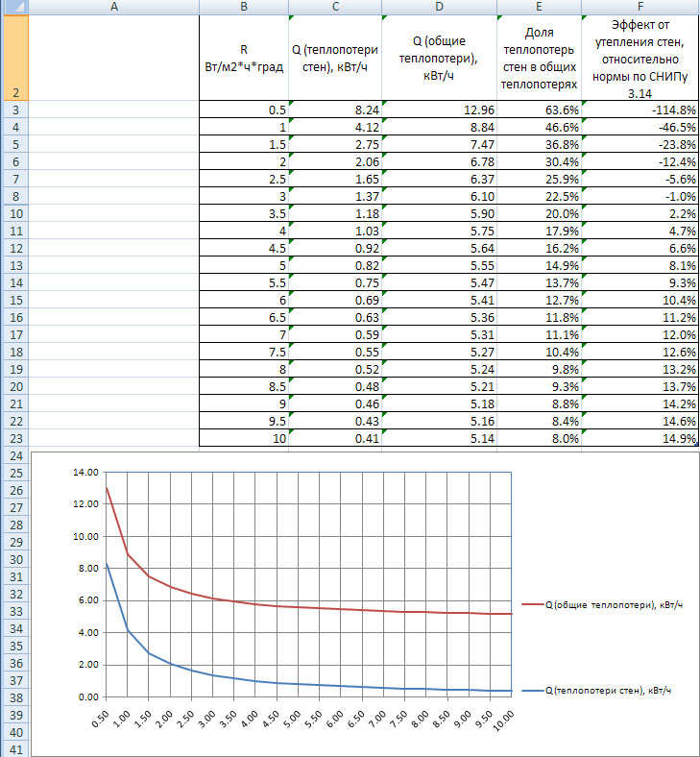Image resolution: width=700 pixels, height=757 pixels.
Task: Select column E header
Action: pyautogui.click(x=539, y=7)
